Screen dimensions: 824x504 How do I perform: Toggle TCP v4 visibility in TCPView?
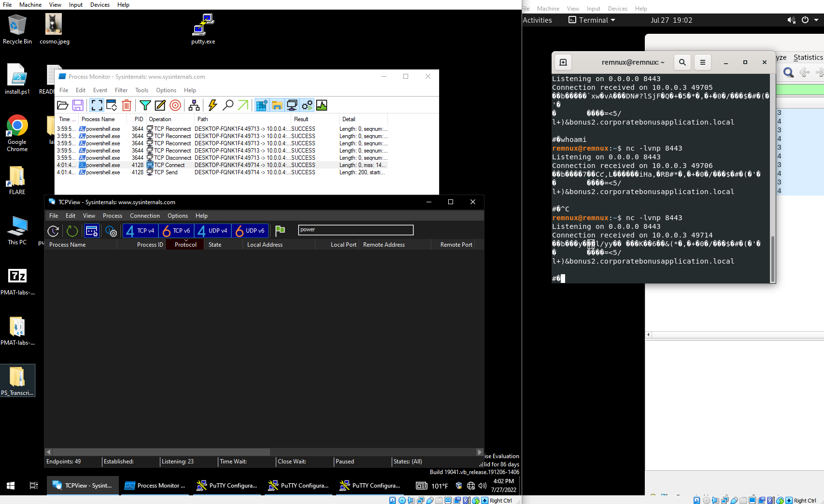[140, 231]
